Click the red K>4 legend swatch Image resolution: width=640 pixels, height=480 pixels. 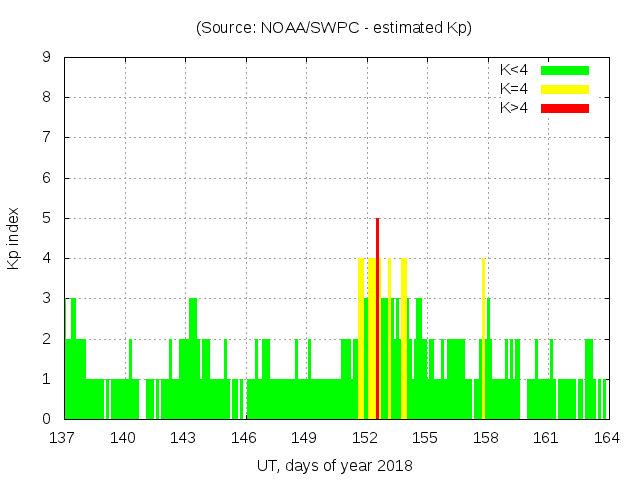pos(565,108)
